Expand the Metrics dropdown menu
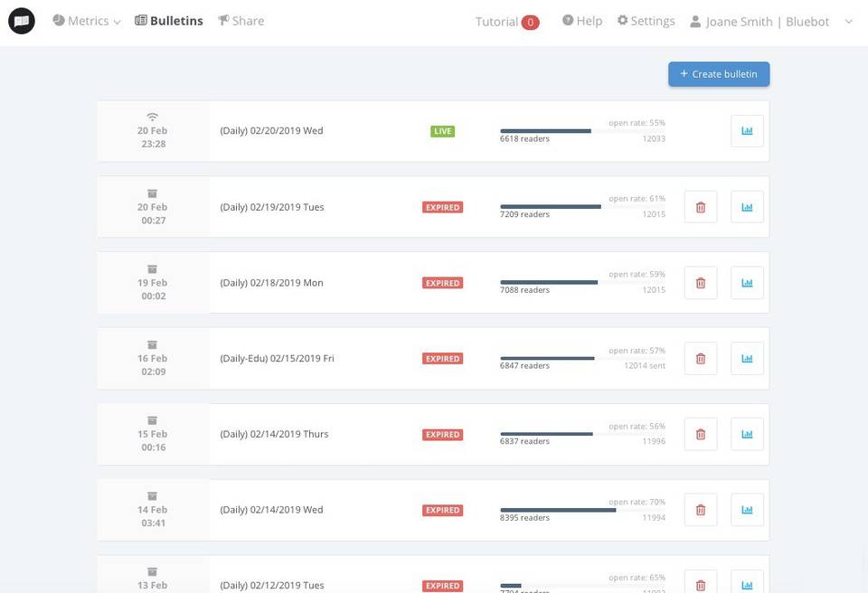The image size is (868, 593). tap(87, 21)
